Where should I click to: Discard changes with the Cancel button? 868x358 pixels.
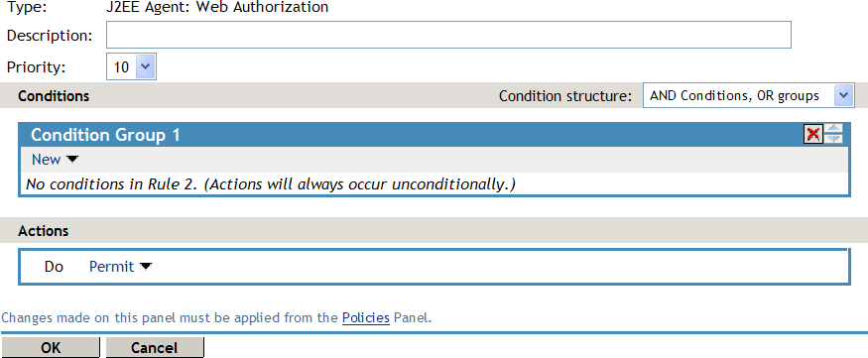pyautogui.click(x=155, y=347)
